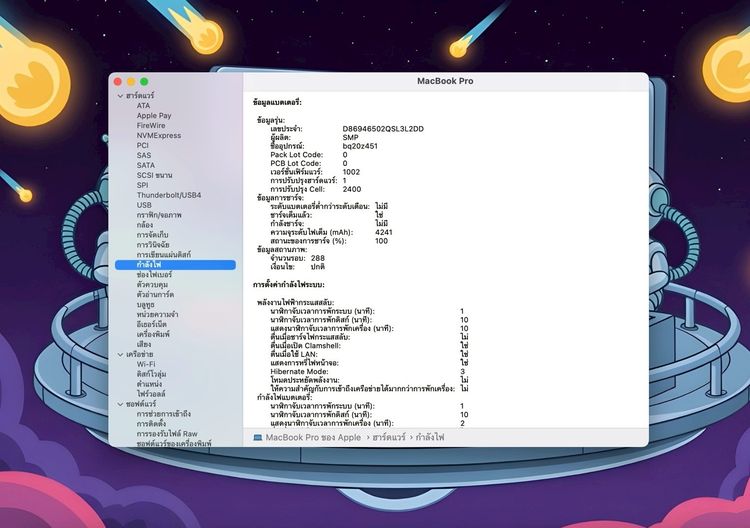Open ไฟร์วอลล์ (Firewall) in the sidebar

(151, 394)
